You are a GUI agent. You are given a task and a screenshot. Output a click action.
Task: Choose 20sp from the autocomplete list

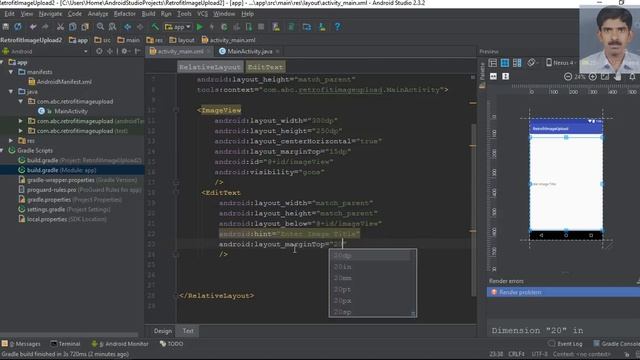click(x=372, y=312)
